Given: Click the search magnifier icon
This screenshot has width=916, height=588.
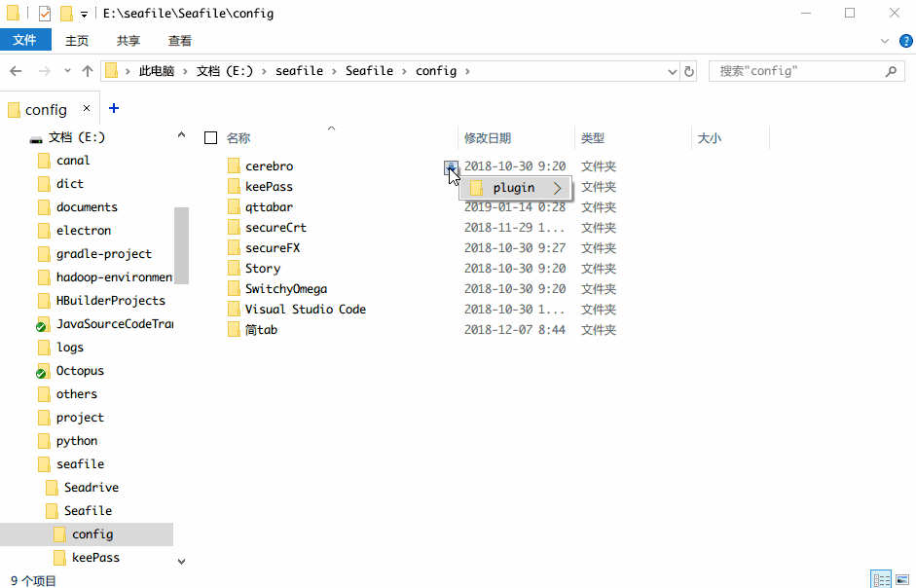Looking at the screenshot, I should tap(891, 71).
